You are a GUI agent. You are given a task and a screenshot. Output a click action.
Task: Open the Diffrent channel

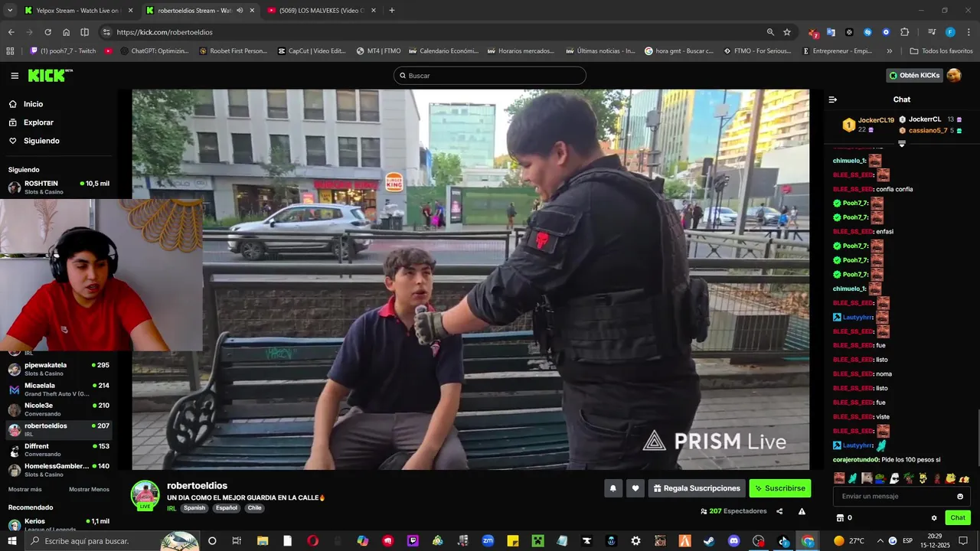coord(59,450)
